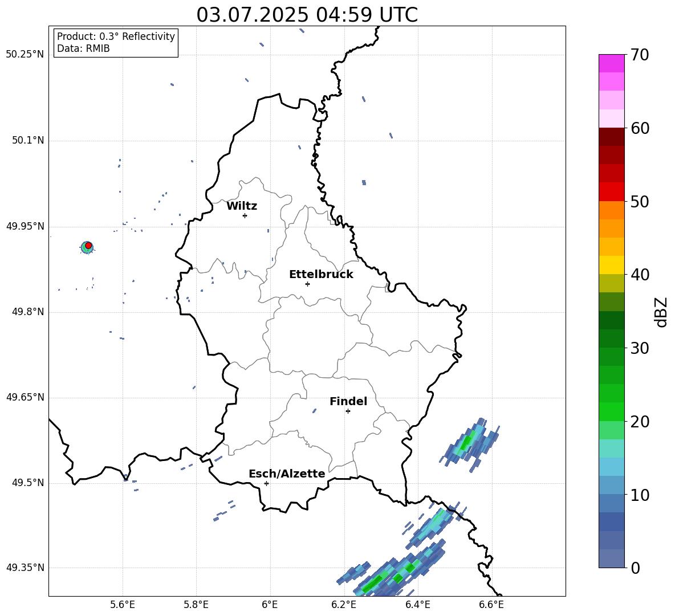Click the 49.8°N latitude label

(x=28, y=312)
